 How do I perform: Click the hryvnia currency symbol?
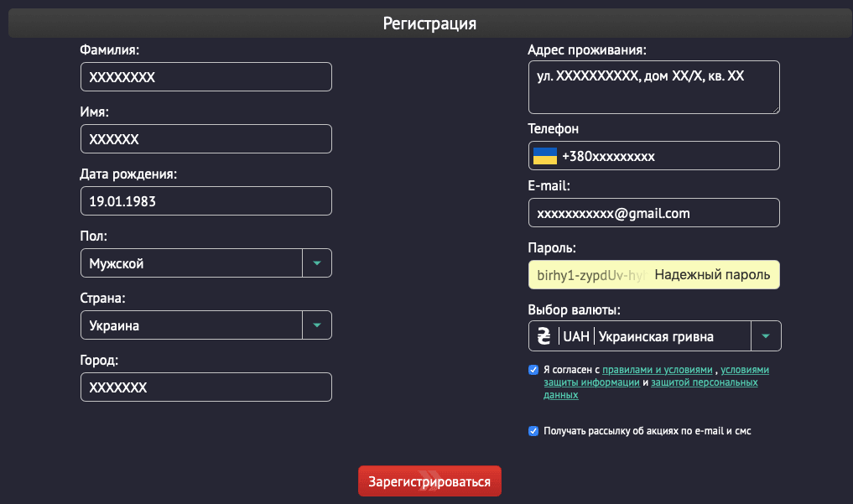(x=544, y=335)
